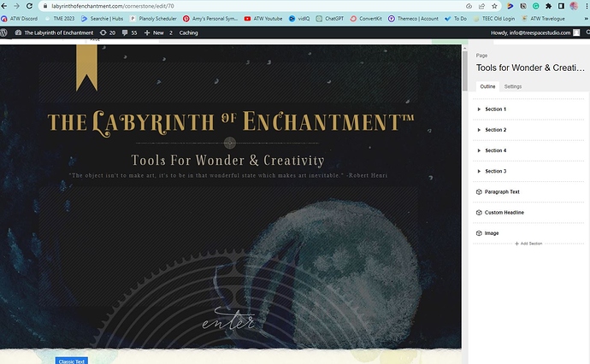Click the share page icon in address bar

pyautogui.click(x=481, y=6)
